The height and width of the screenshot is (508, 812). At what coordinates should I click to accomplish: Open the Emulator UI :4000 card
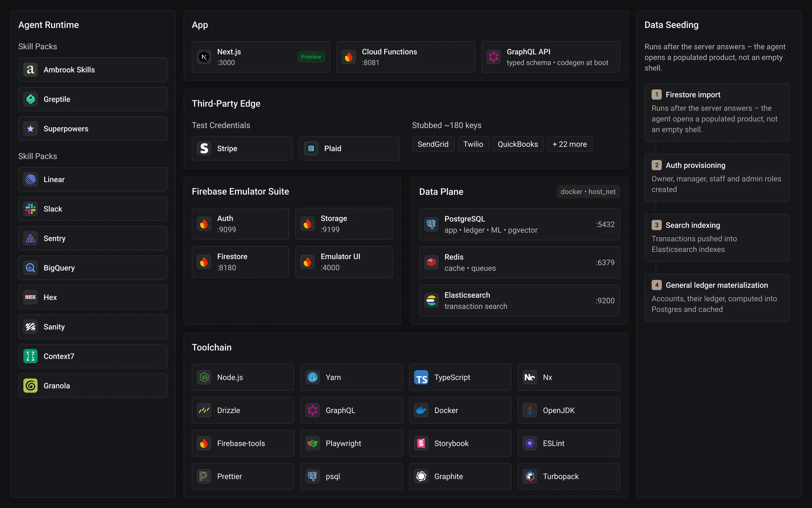[344, 262]
